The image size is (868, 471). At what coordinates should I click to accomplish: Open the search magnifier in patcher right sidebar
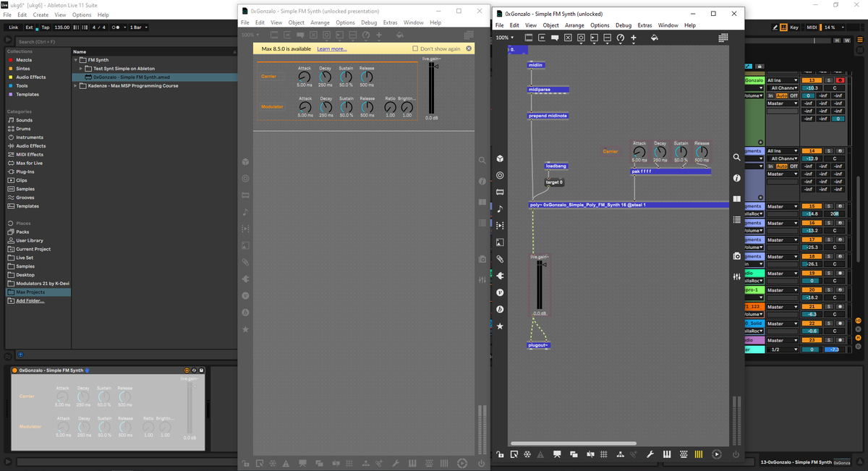(736, 157)
